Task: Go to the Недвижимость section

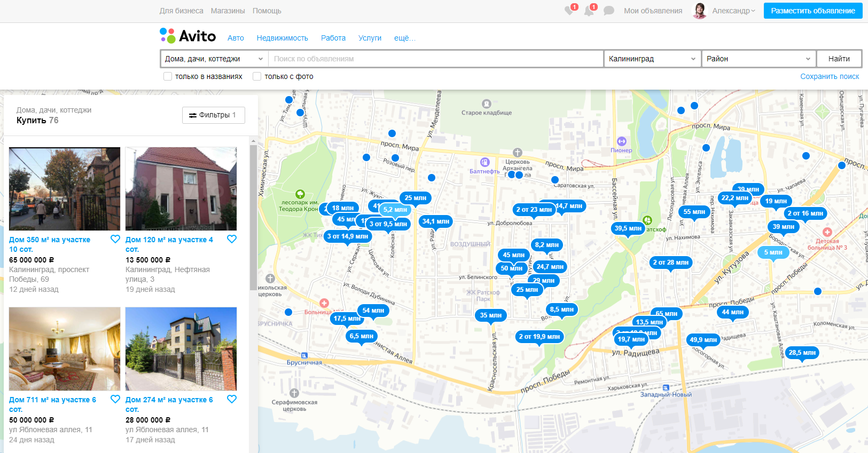Action: pyautogui.click(x=282, y=38)
